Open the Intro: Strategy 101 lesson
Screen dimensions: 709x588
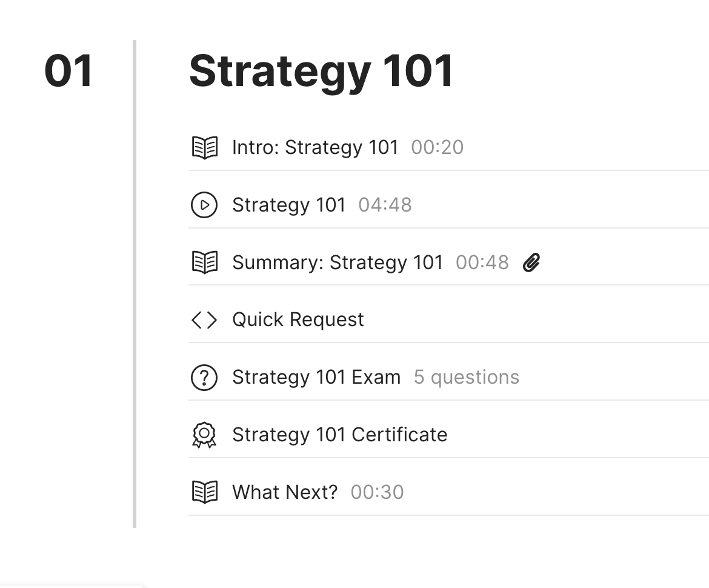(315, 147)
